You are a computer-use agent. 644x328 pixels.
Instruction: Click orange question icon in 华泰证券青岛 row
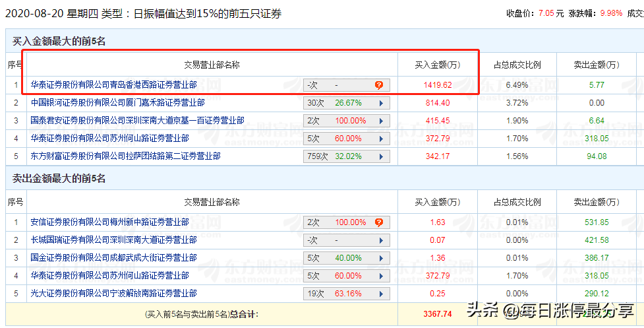(x=378, y=85)
